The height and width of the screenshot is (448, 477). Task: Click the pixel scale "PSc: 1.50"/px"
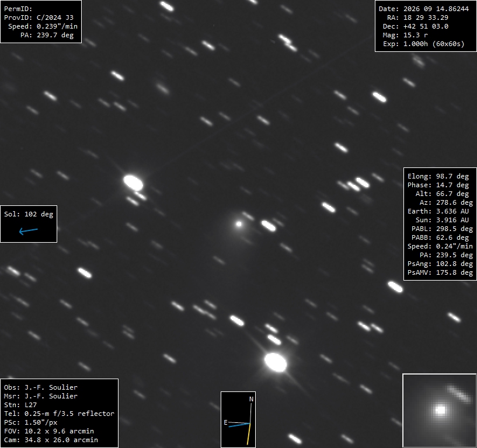(30, 422)
